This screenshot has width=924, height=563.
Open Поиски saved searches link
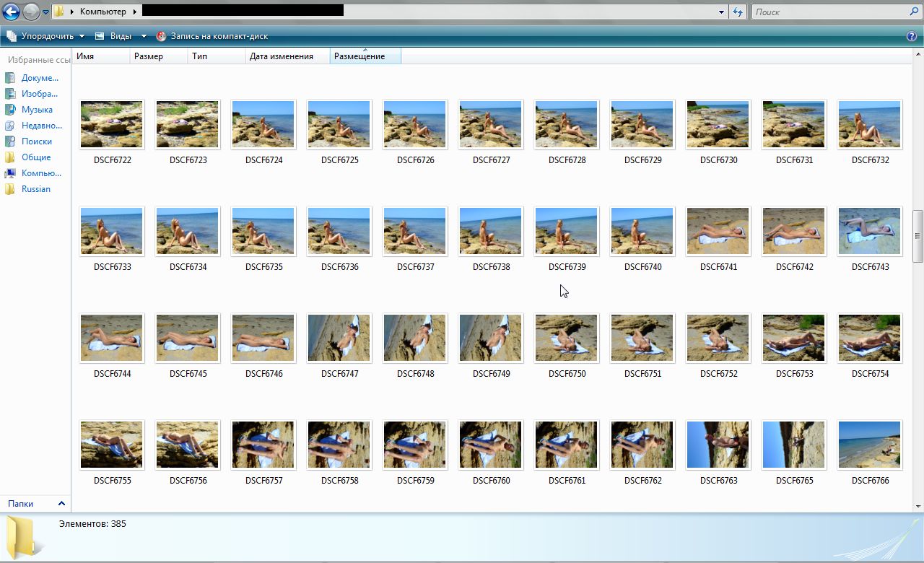[x=36, y=141]
